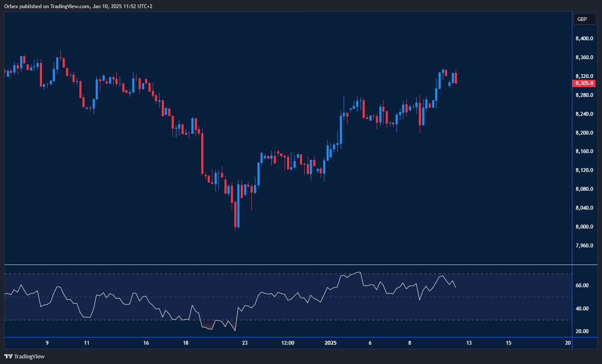The height and width of the screenshot is (364, 602).
Task: Select the 8,400.0 price axis label
Action: 584,39
